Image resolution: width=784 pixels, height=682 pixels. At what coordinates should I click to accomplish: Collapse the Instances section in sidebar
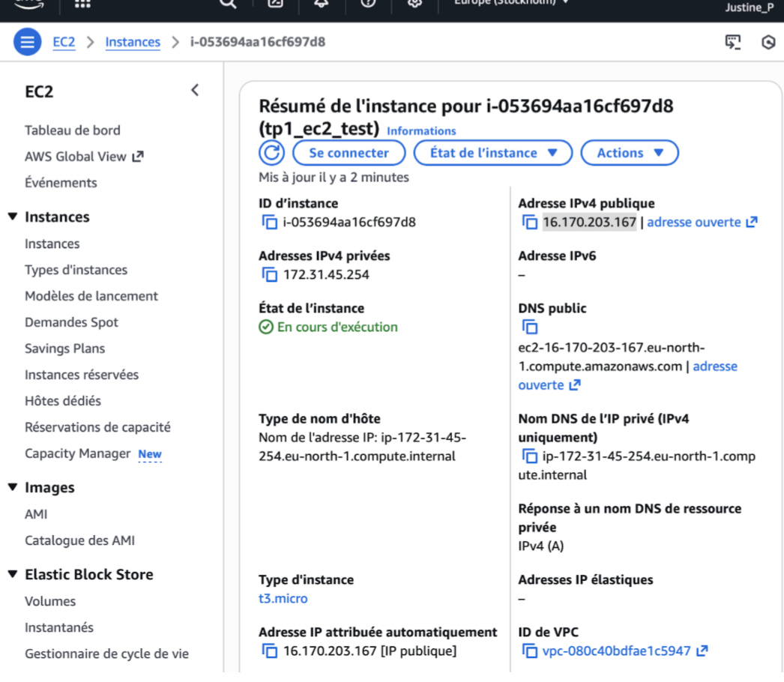12,217
